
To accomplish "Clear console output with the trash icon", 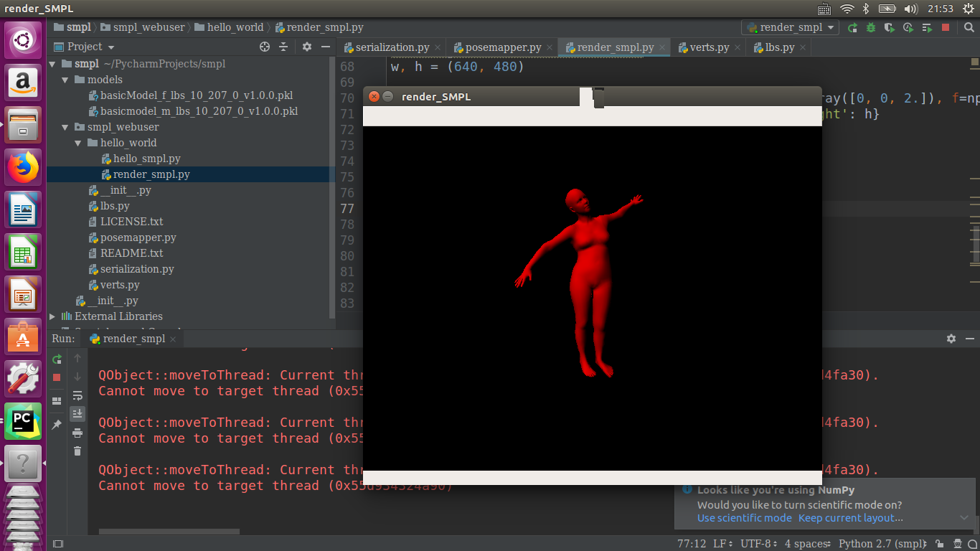I will (x=77, y=451).
